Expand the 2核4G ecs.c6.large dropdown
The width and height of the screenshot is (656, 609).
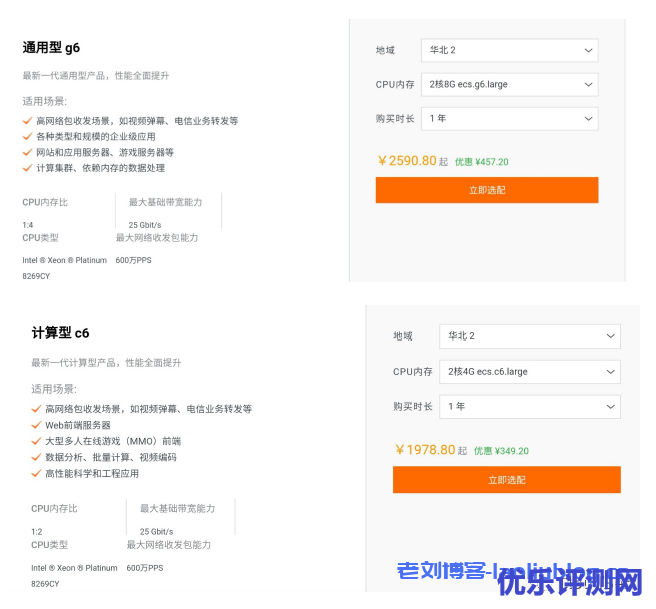[x=530, y=371]
